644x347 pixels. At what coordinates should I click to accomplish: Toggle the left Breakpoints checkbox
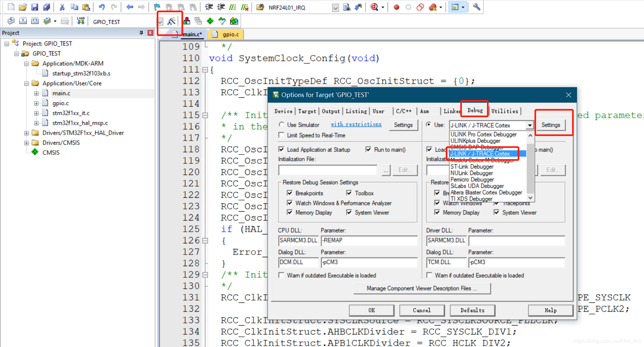tap(290, 193)
